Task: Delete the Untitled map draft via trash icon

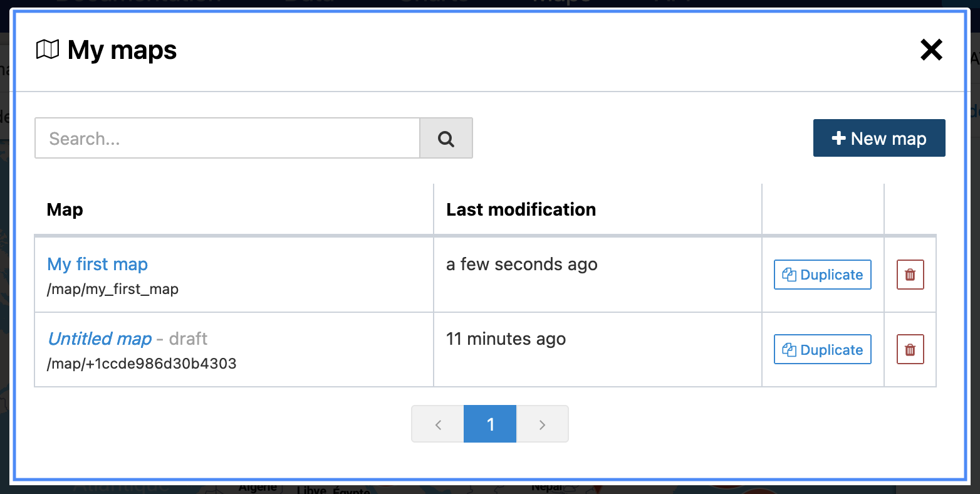Action: (x=910, y=350)
